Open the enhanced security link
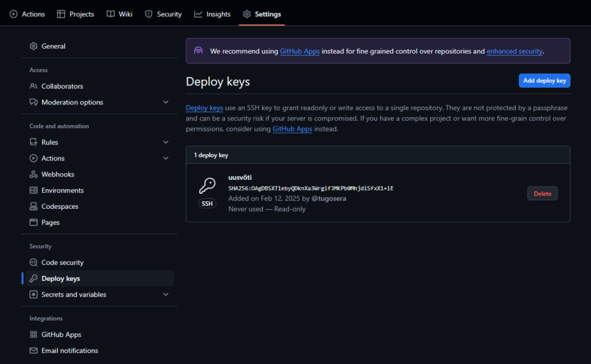The image size is (591, 364). (x=514, y=51)
